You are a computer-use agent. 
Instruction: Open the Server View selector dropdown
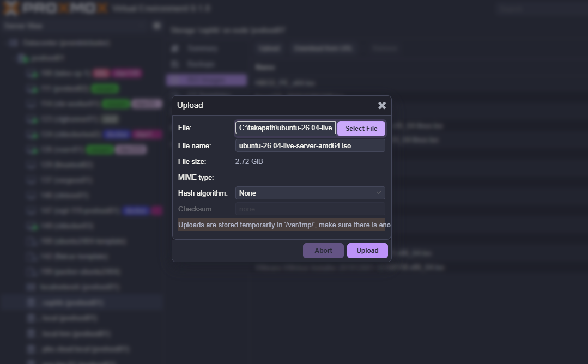pyautogui.click(x=76, y=26)
